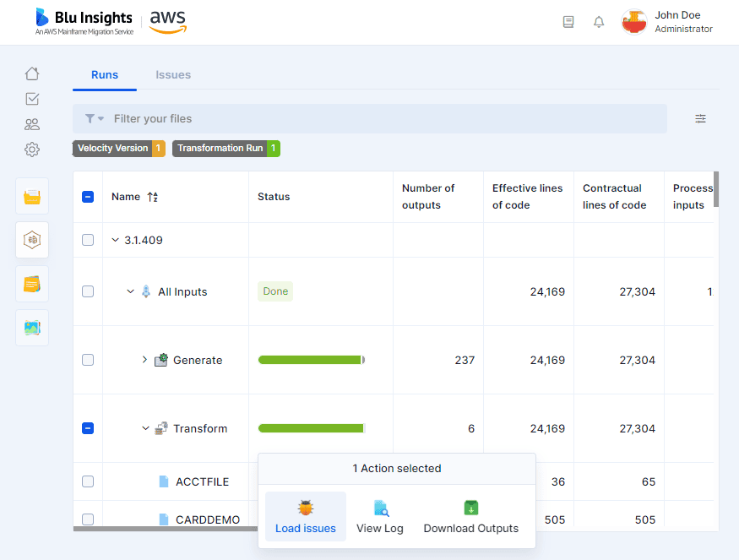Open the settings gear in sidebar
This screenshot has width=739, height=560.
tap(32, 150)
